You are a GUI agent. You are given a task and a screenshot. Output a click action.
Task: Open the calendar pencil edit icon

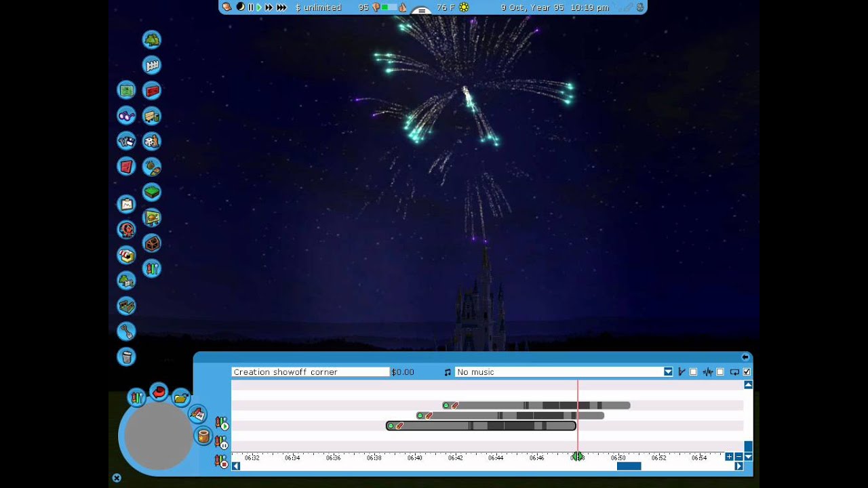[x=197, y=413]
